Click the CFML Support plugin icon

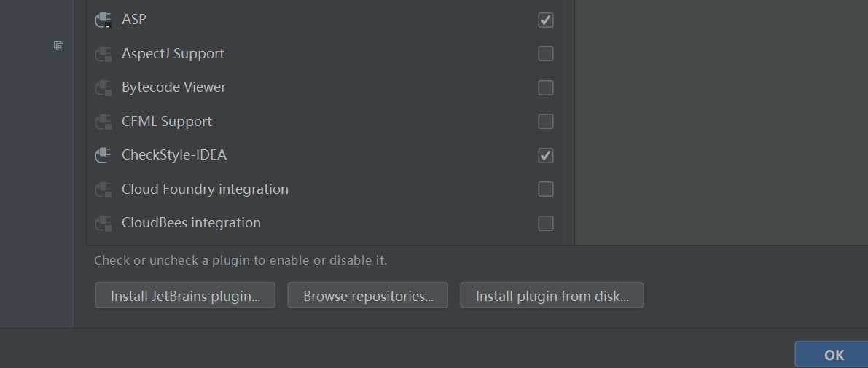coord(103,122)
